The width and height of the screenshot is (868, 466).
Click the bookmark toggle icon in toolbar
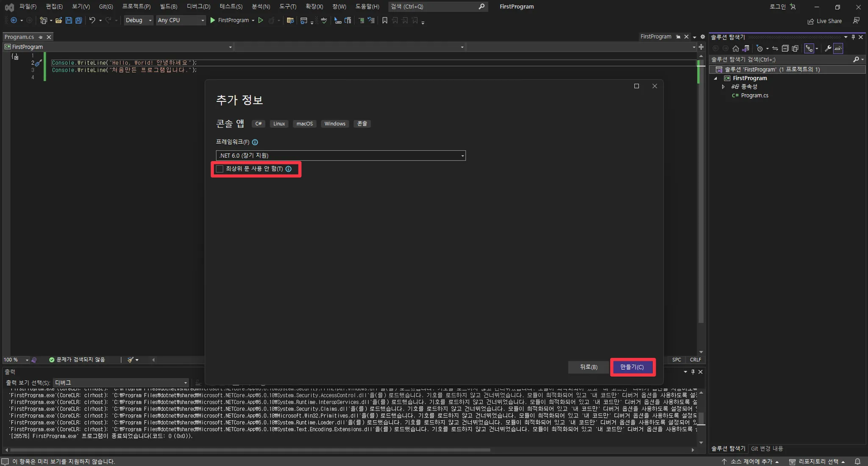(385, 20)
